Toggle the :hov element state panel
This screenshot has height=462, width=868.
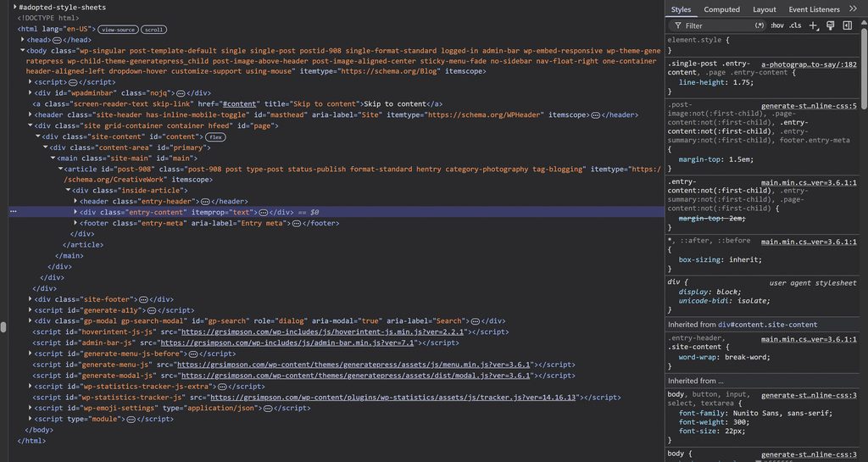pos(777,25)
